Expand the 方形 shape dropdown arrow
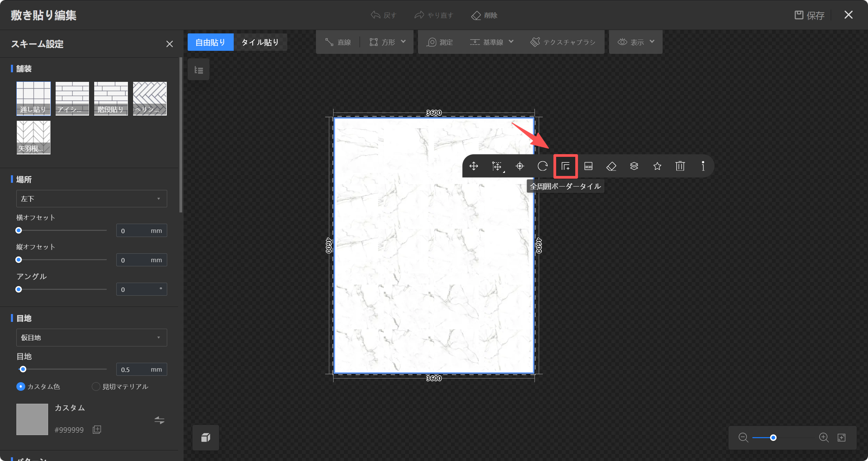868x461 pixels. click(x=403, y=42)
